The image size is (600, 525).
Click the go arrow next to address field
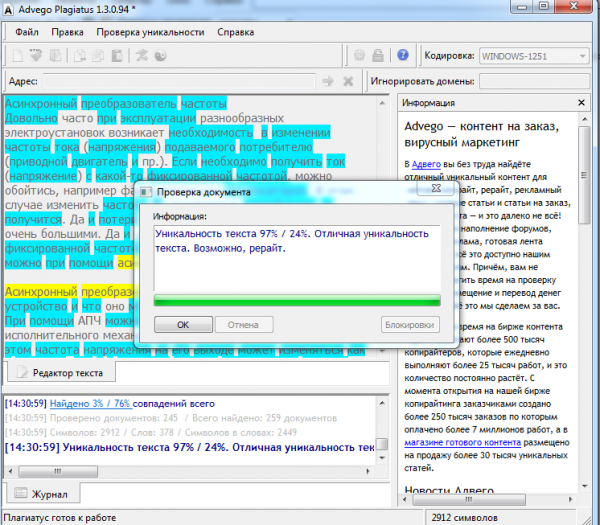coord(328,81)
